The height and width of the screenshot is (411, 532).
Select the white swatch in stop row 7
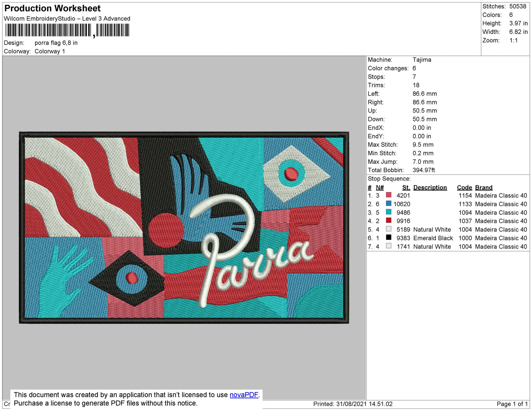point(388,246)
